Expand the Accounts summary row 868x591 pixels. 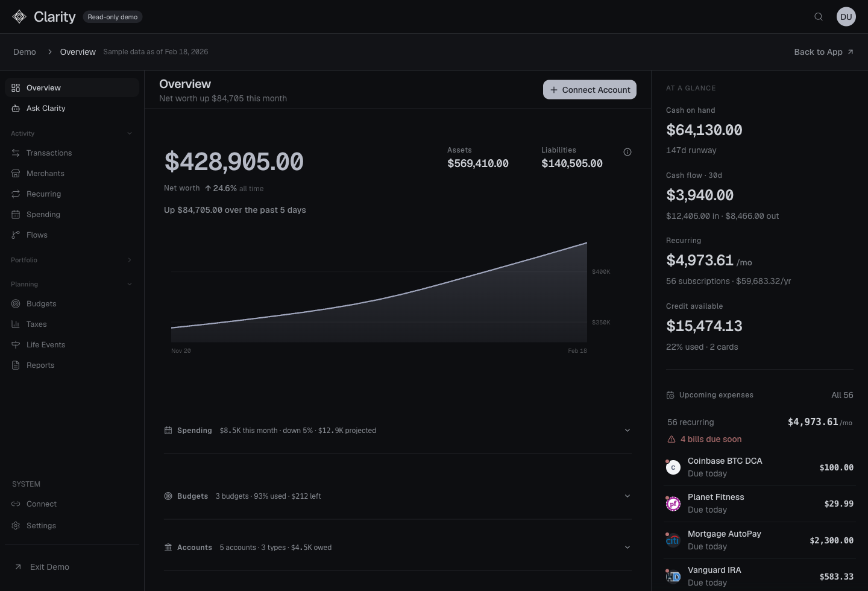tap(627, 547)
